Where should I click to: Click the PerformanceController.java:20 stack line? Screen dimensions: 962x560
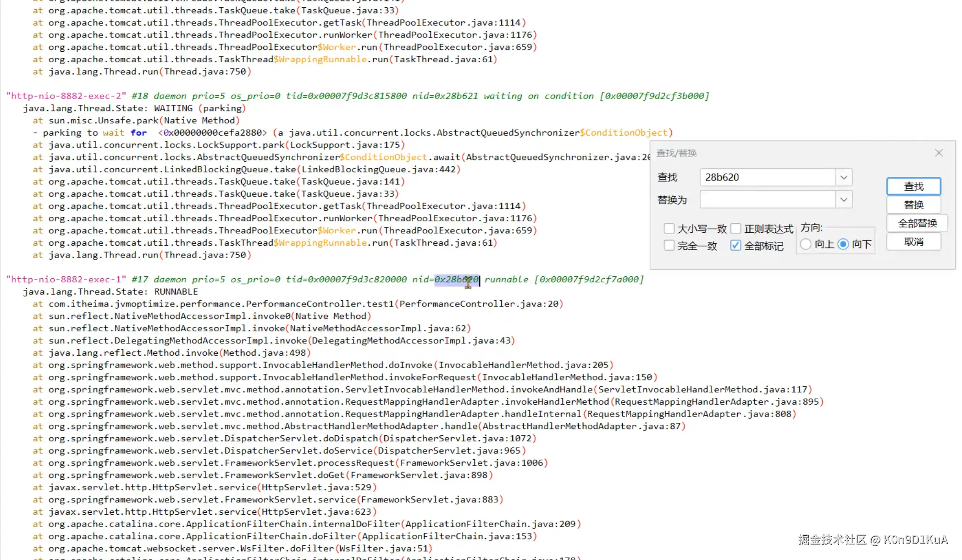pos(479,304)
